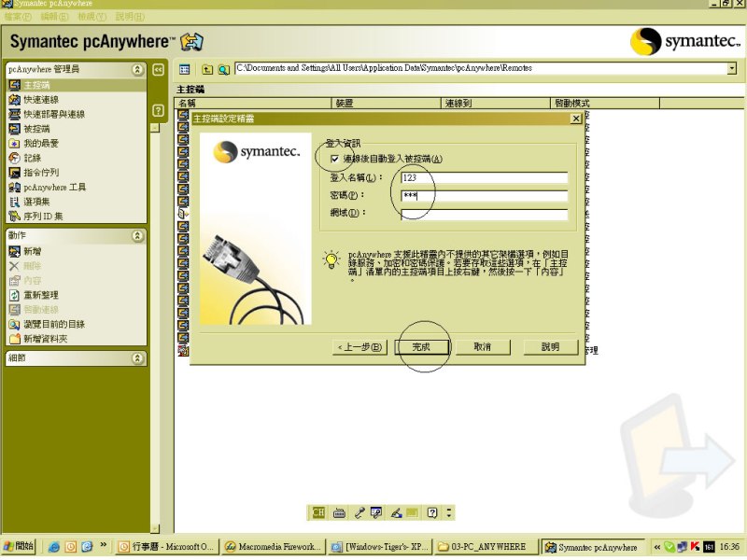The height and width of the screenshot is (560, 747).
Task: Sort by the 裝置 column header
Action: click(386, 103)
